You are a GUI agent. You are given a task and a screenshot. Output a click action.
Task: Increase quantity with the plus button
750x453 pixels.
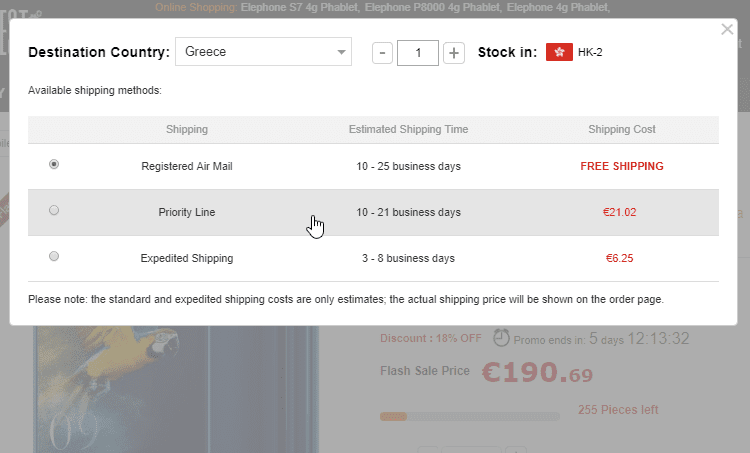point(454,53)
